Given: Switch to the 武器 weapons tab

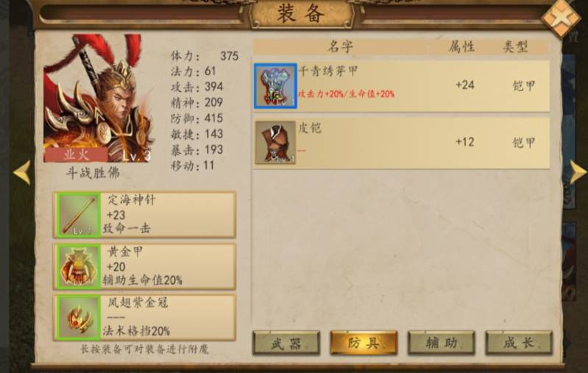Looking at the screenshot, I should click(286, 343).
